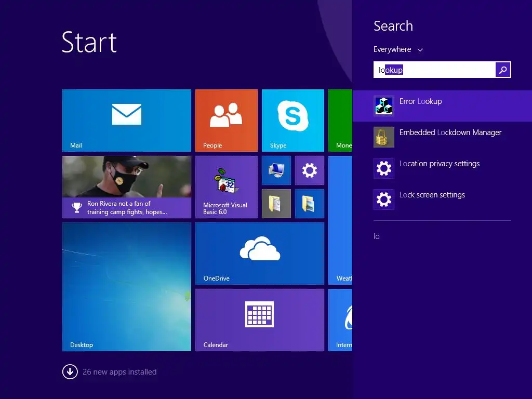532x399 pixels.
Task: Click the padlock icon of Lockdown Manager
Action: click(384, 137)
